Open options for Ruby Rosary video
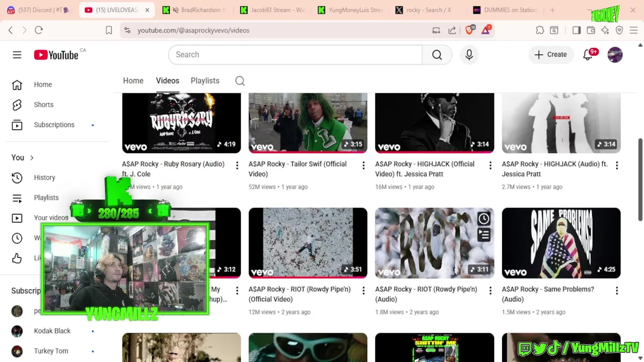This screenshot has width=644, height=362. [237, 165]
